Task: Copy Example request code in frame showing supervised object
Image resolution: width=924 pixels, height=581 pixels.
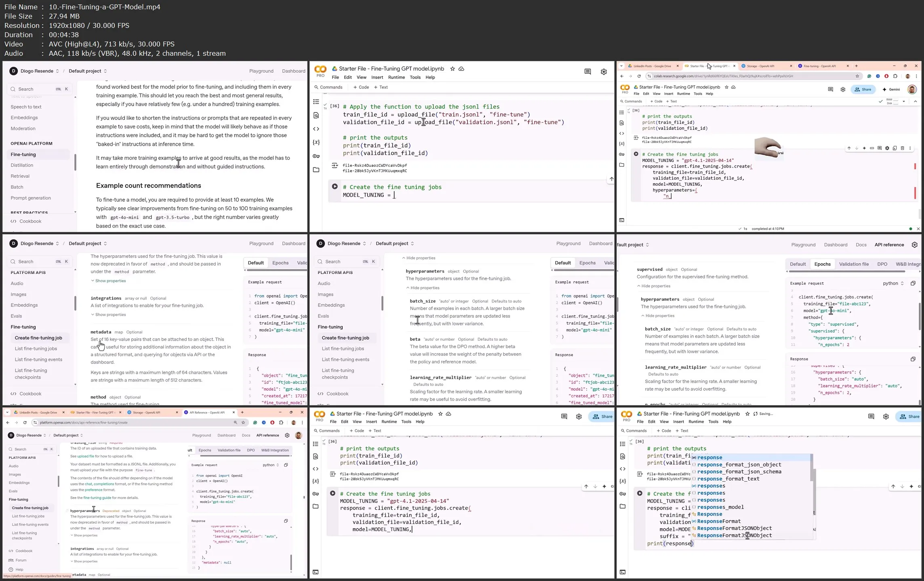Action: (x=913, y=283)
